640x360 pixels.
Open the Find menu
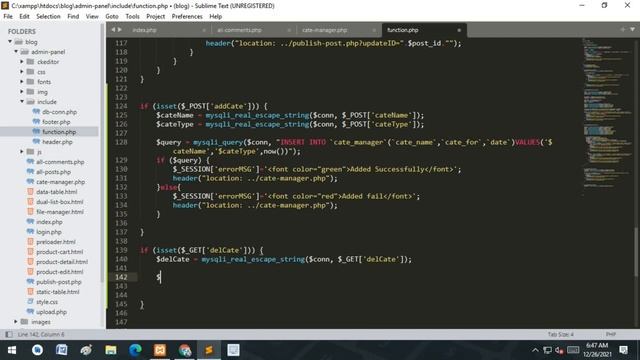coord(73,16)
